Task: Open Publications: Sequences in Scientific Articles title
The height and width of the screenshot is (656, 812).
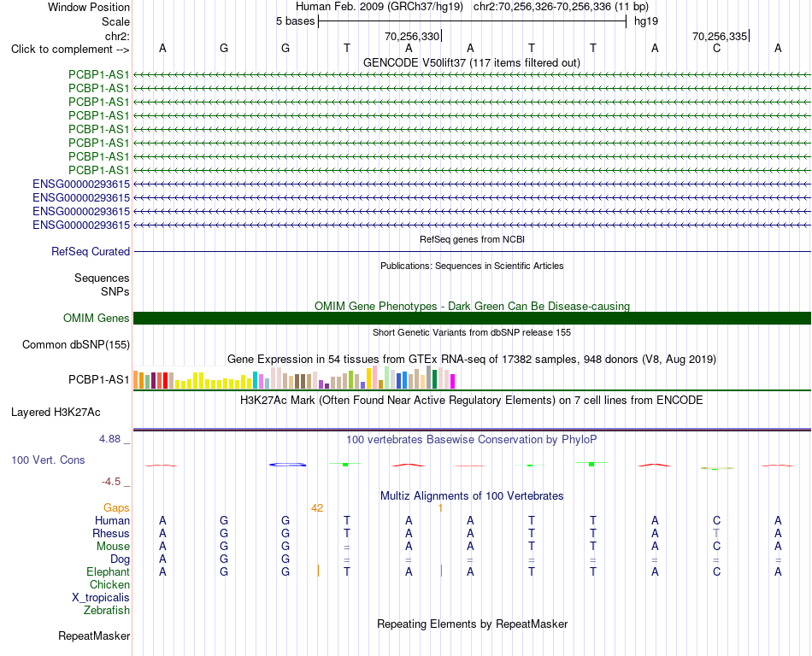Action: [472, 266]
